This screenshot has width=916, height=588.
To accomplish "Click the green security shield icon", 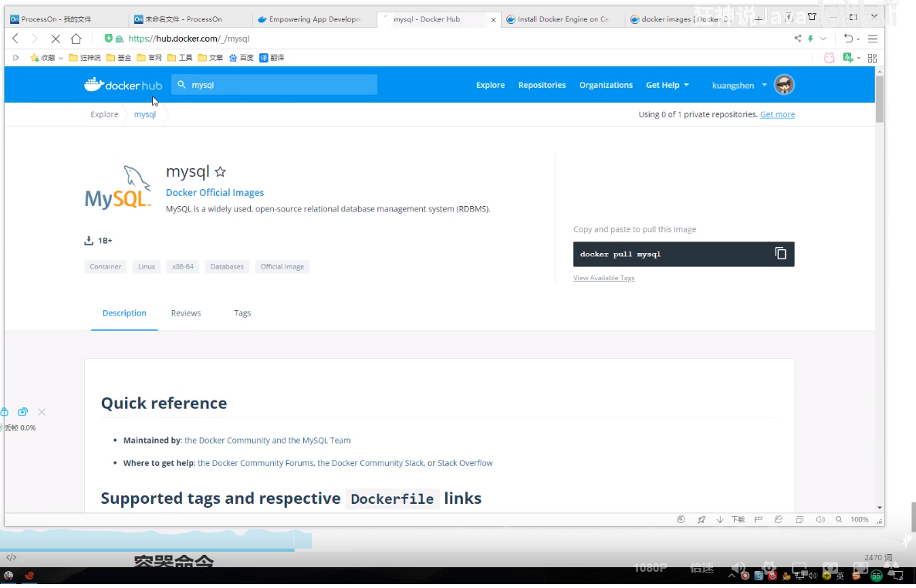I will (109, 39).
